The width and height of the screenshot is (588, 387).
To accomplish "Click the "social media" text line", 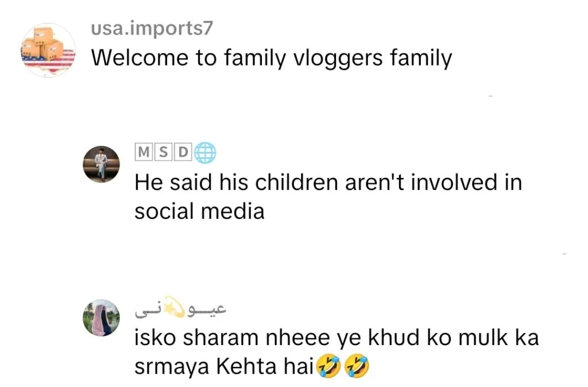I will coord(199,211).
